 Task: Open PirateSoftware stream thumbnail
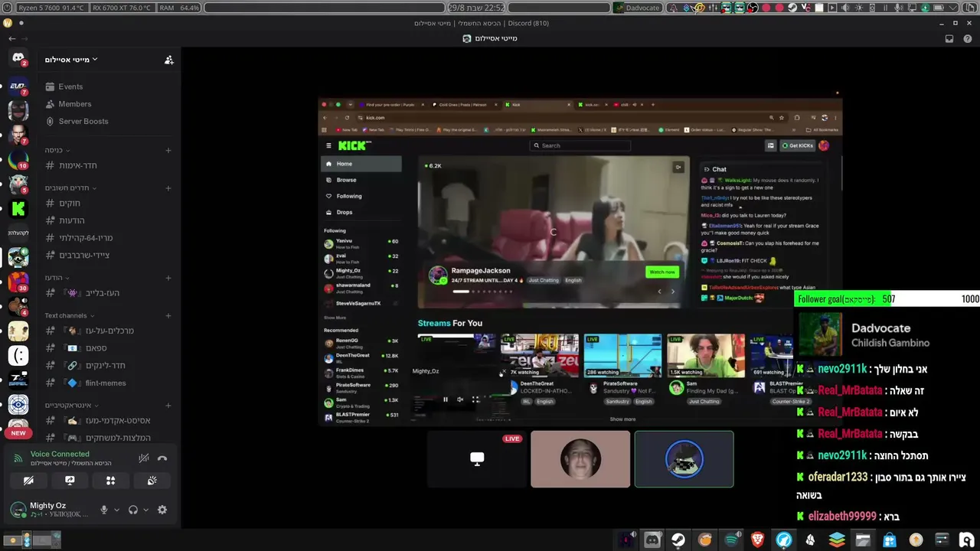point(622,356)
